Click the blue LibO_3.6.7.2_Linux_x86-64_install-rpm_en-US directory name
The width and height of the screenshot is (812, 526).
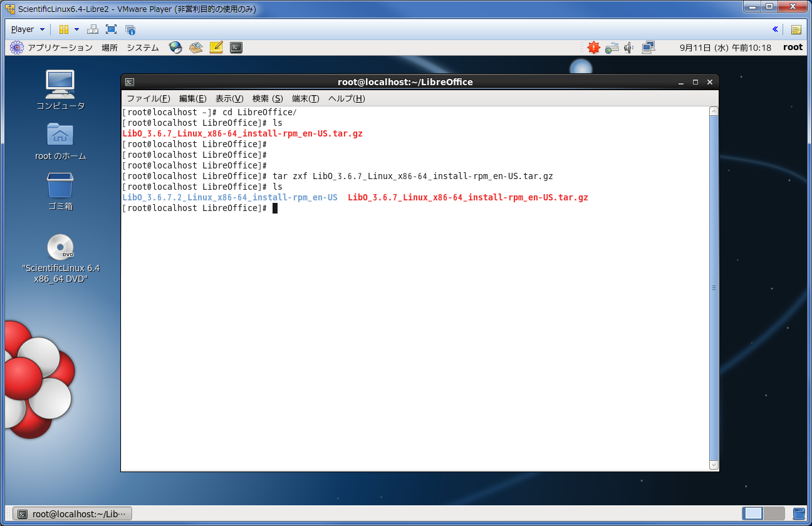coord(230,197)
